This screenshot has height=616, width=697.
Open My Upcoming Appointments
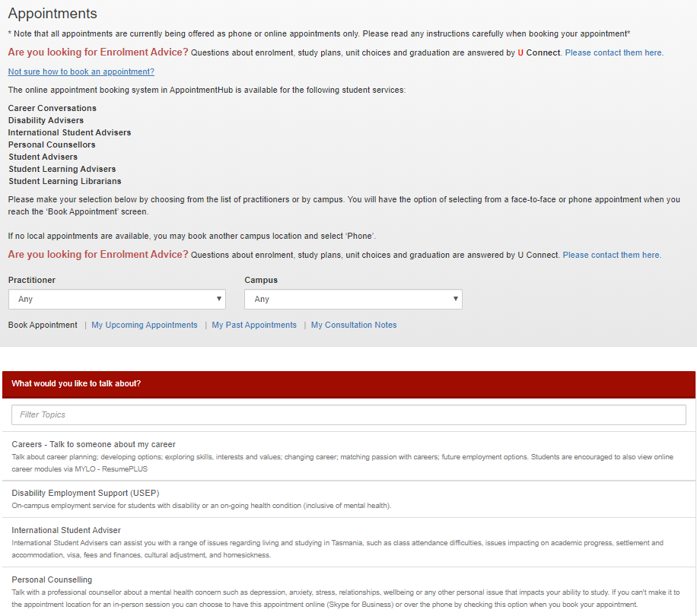tap(144, 325)
